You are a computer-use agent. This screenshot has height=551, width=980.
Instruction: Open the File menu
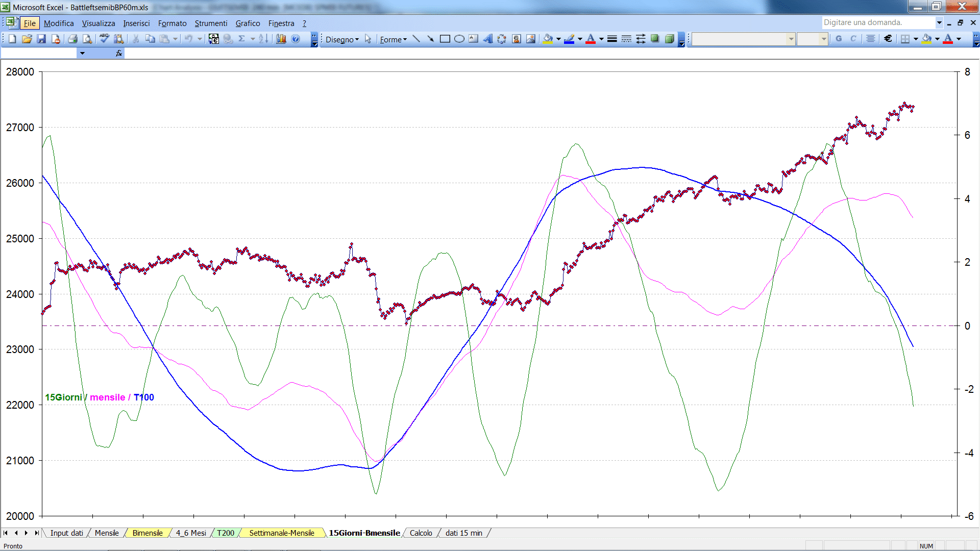30,23
